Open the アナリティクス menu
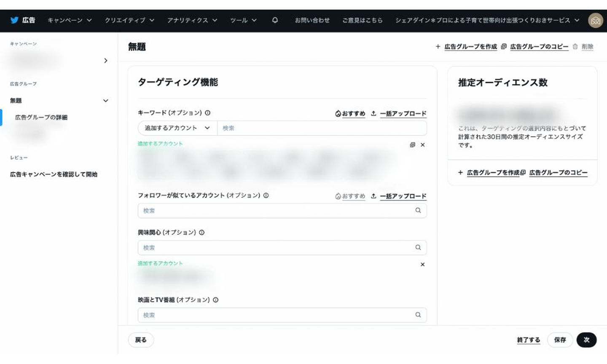This screenshot has width=607, height=364. point(192,20)
